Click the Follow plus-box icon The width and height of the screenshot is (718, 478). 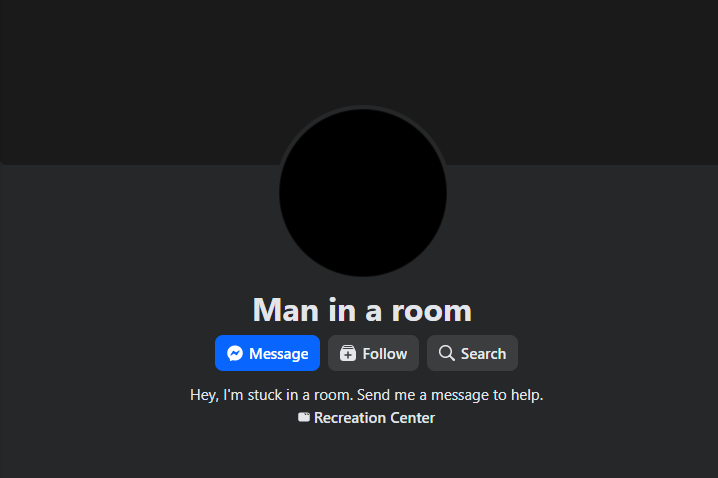pyautogui.click(x=348, y=353)
